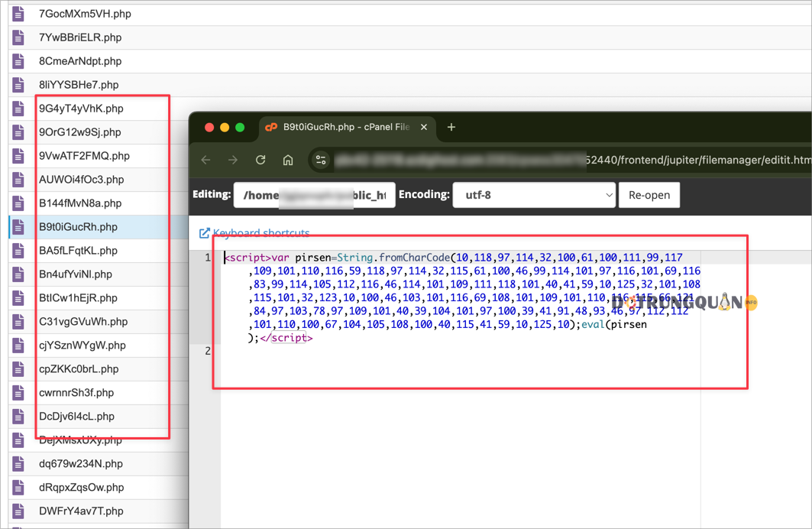Select file 9G4yT4yVhK.php
The width and height of the screenshot is (812, 529).
click(81, 109)
